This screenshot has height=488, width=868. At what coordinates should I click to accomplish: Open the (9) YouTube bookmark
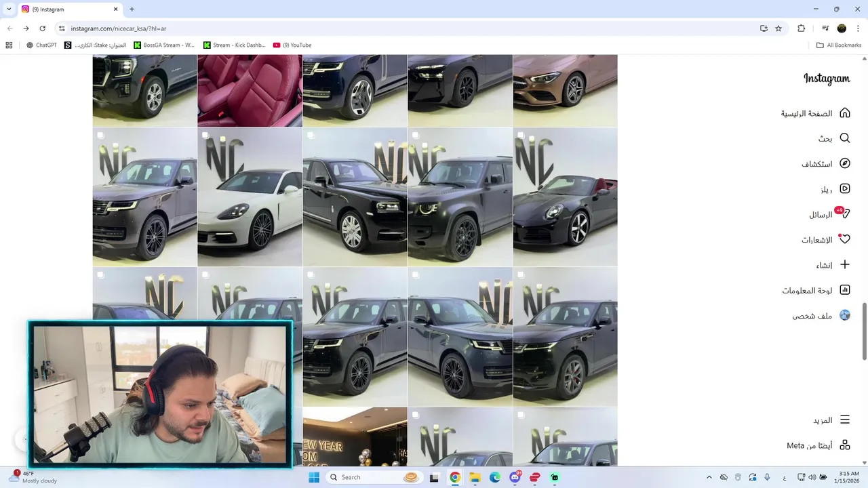pyautogui.click(x=292, y=45)
